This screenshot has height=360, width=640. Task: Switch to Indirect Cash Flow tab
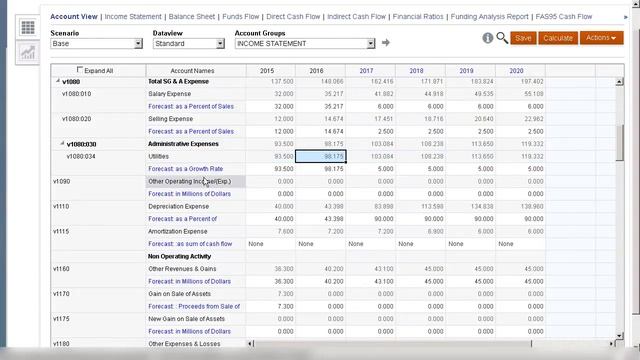(x=356, y=17)
